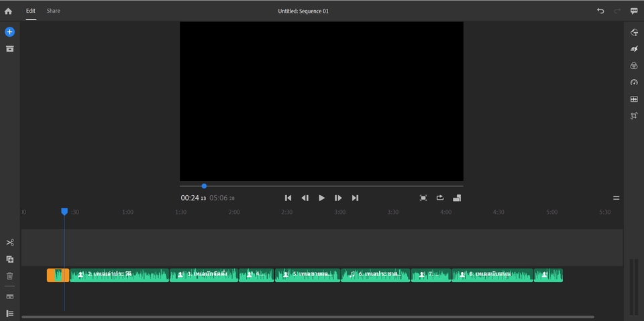Click the preview scrubber blue handle
The image size is (644, 321).
(204, 186)
